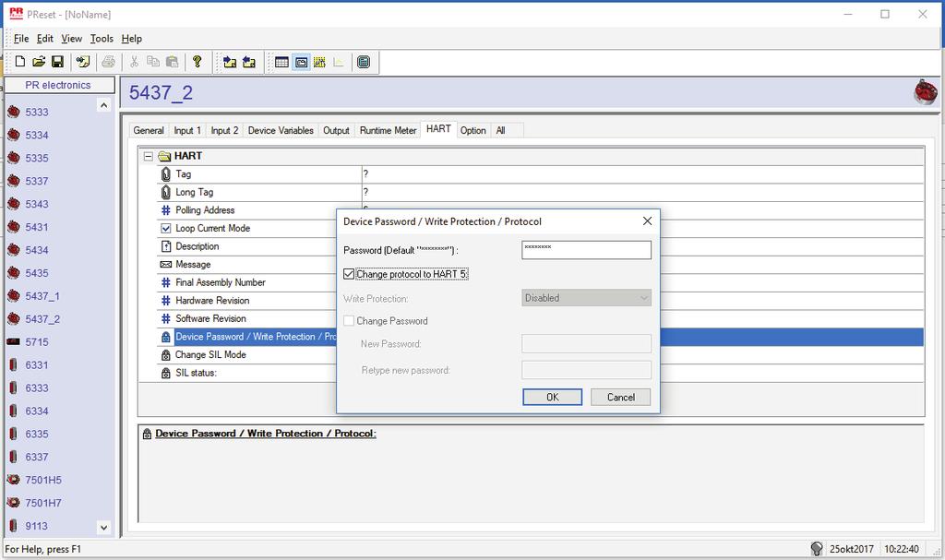945x560 pixels.
Task: Click the last device toolbar icon
Action: pyautogui.click(x=364, y=62)
